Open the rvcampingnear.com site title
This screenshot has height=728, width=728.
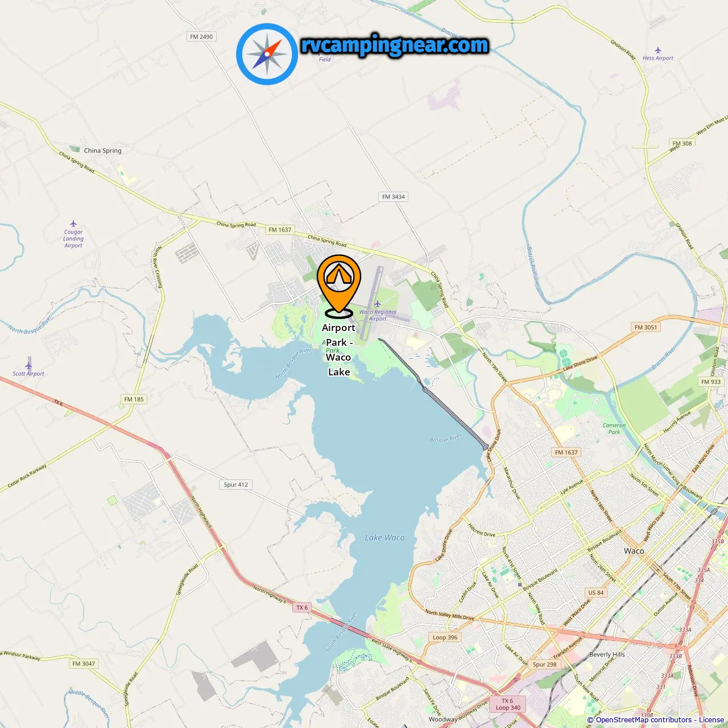pos(395,45)
